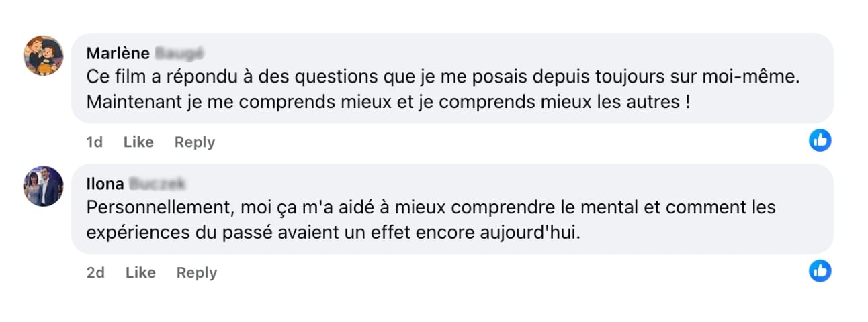The image size is (868, 322).
Task: Open the commenter name Ilona
Action: click(104, 184)
